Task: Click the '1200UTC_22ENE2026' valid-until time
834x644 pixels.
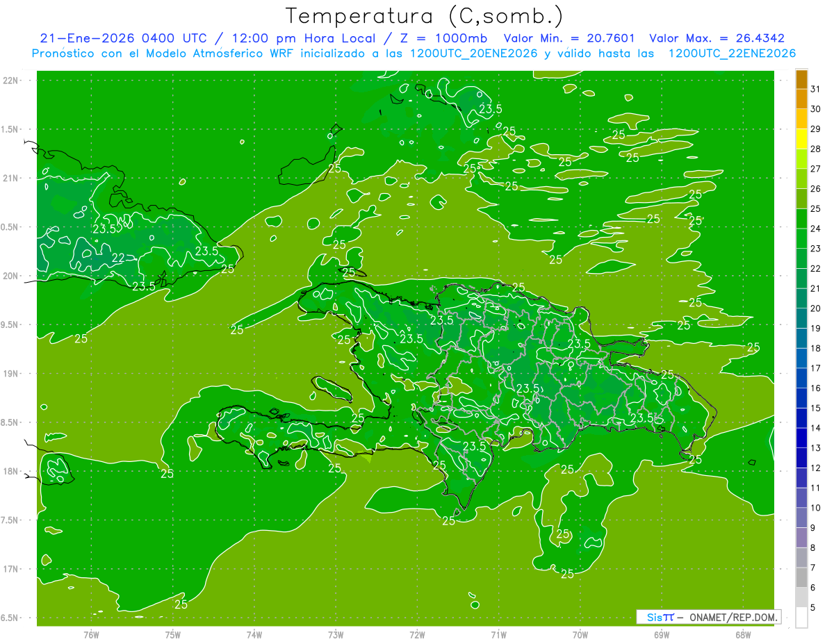Action: tap(732, 53)
